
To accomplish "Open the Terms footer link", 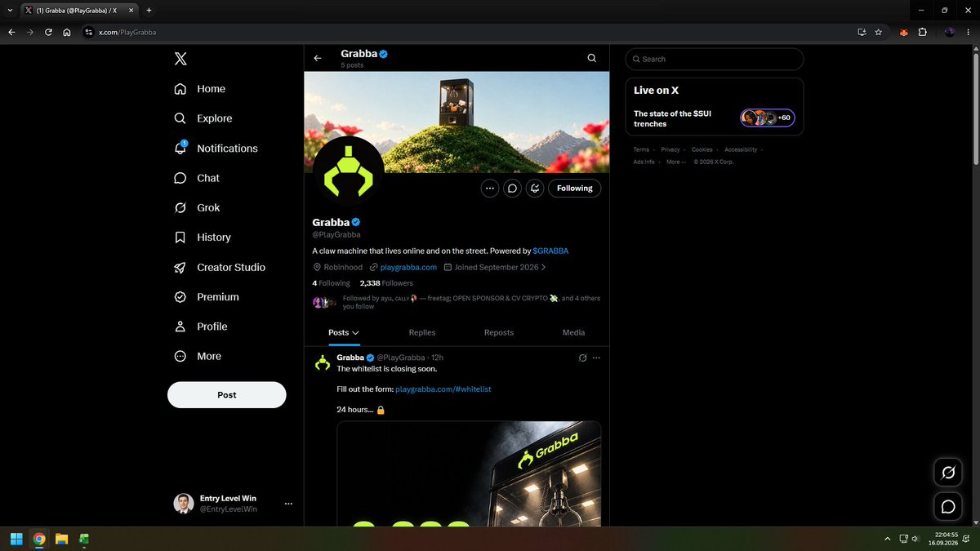I will (641, 149).
